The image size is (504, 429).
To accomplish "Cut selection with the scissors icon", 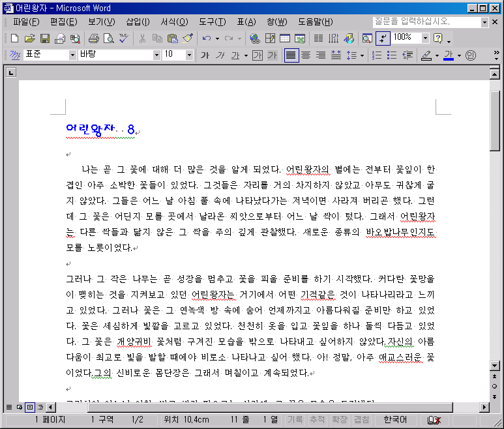I will (142, 38).
